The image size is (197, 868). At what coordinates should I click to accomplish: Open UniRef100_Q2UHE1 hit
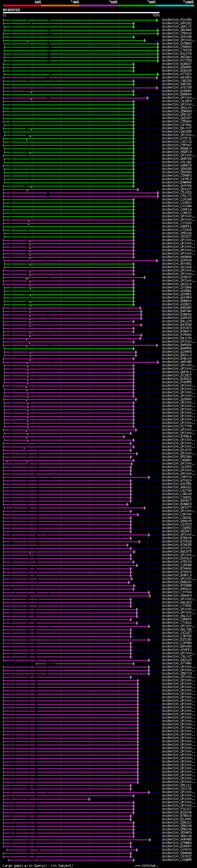pyautogui.click(x=177, y=294)
